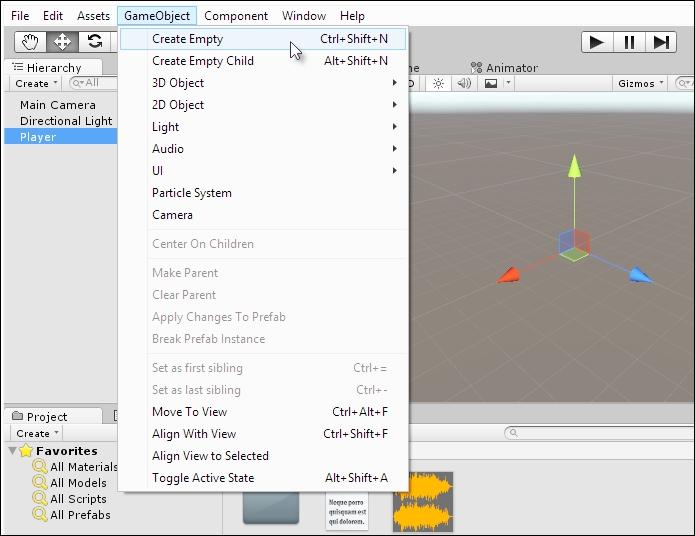Click the blue Z-axis gizmo arrow
The height and width of the screenshot is (536, 695).
coord(640,275)
